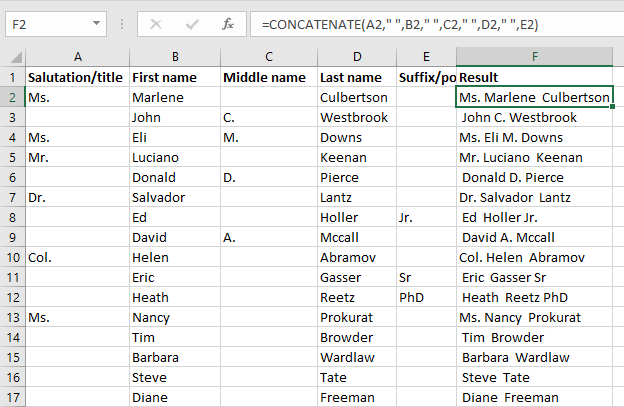Click the PhD suffix cell

[x=425, y=297]
